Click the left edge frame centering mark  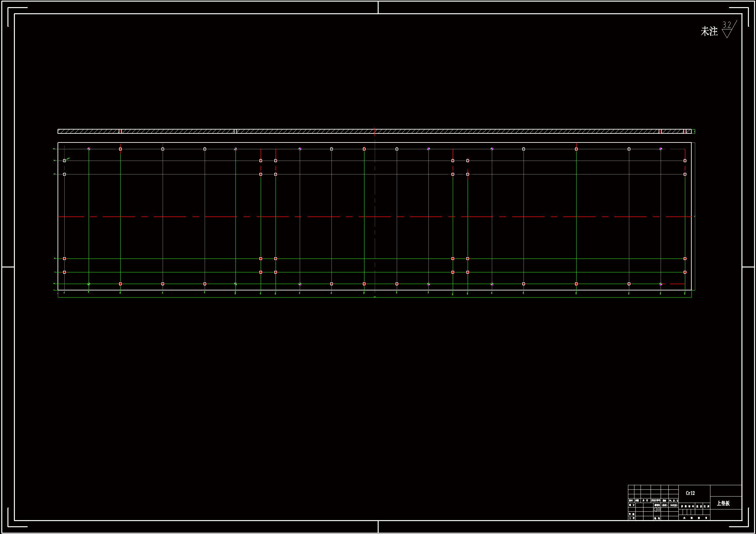tap(7, 267)
